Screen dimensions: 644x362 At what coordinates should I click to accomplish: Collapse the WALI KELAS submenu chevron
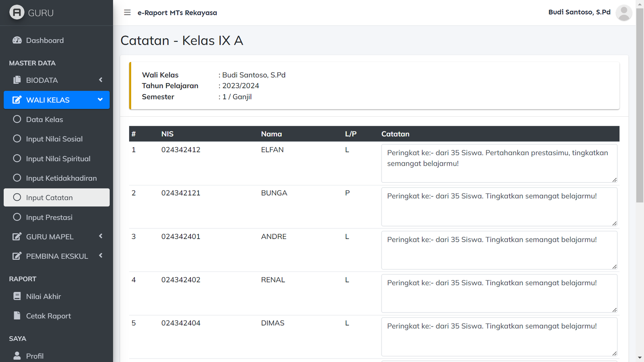click(100, 100)
